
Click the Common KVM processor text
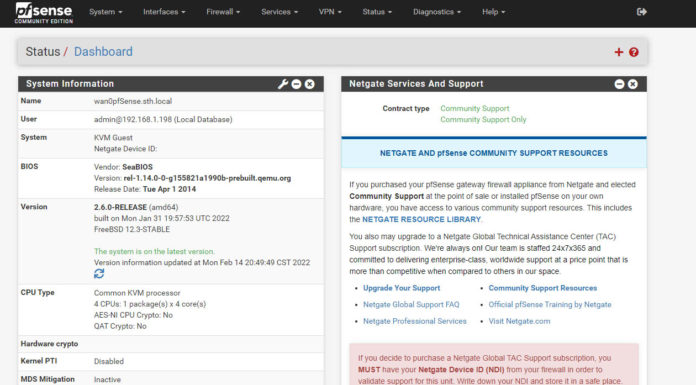tap(137, 293)
